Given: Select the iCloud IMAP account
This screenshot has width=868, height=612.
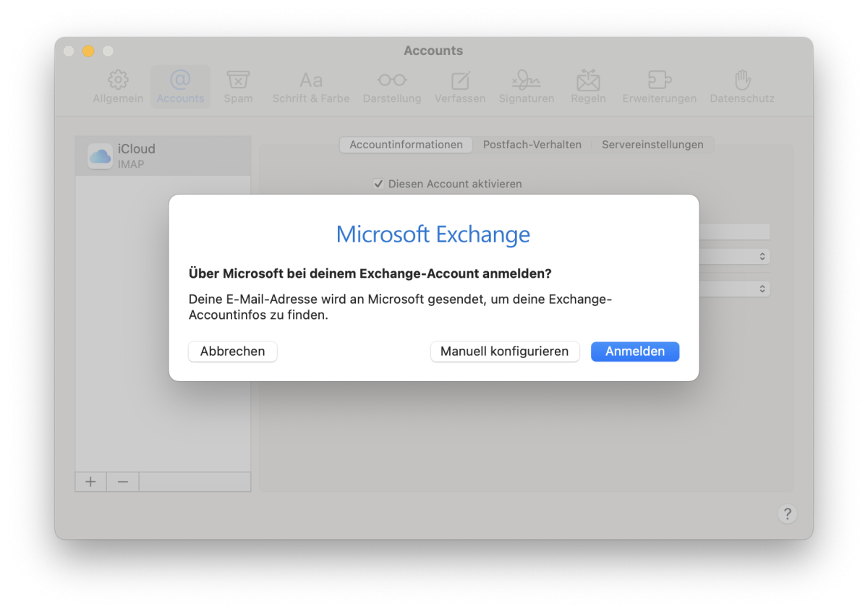Looking at the screenshot, I should 163,156.
